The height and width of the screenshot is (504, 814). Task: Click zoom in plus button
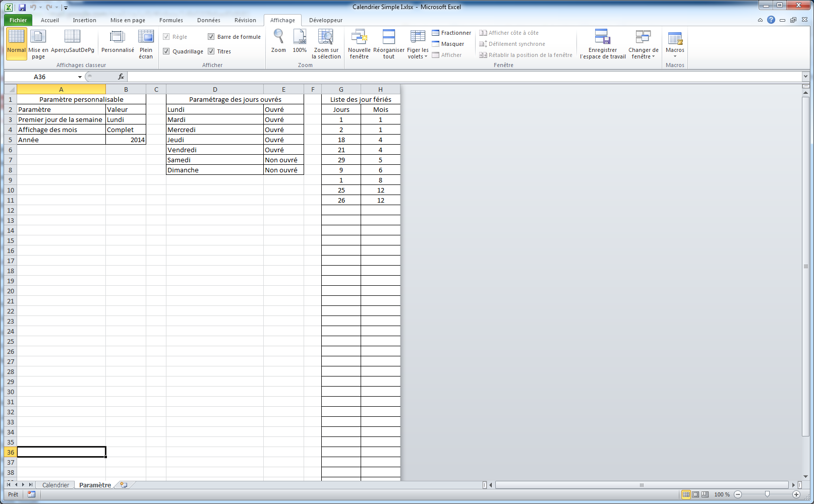[x=796, y=494]
